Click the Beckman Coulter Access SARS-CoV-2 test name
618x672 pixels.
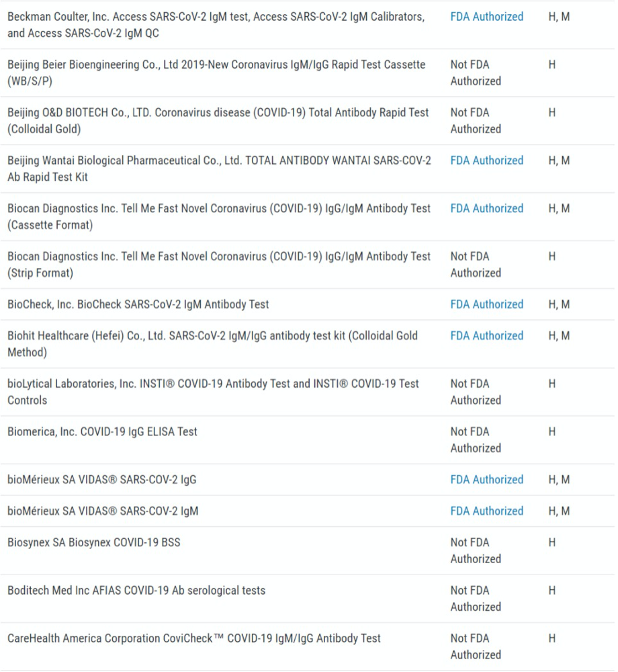point(216,25)
